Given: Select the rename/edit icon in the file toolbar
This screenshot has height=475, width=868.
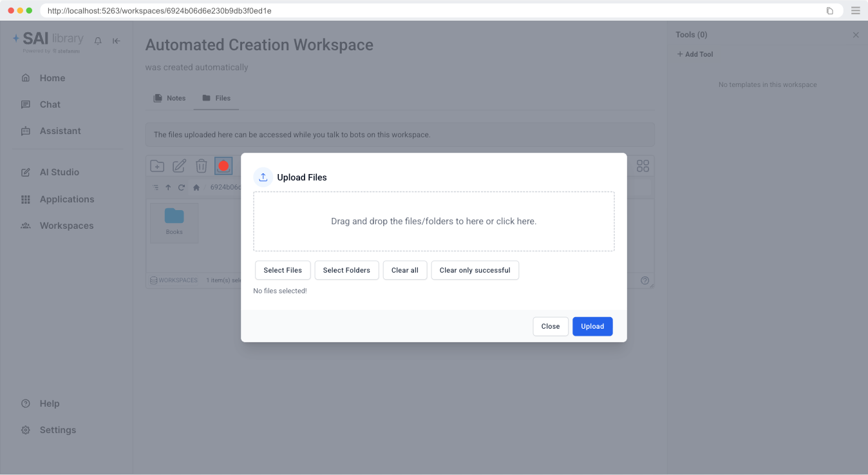Looking at the screenshot, I should [x=179, y=166].
